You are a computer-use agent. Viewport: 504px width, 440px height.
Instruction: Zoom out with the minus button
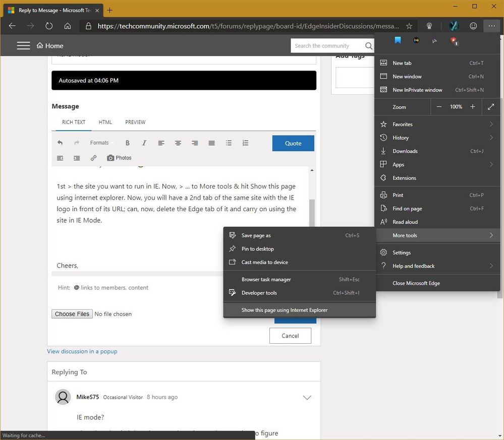coord(439,107)
